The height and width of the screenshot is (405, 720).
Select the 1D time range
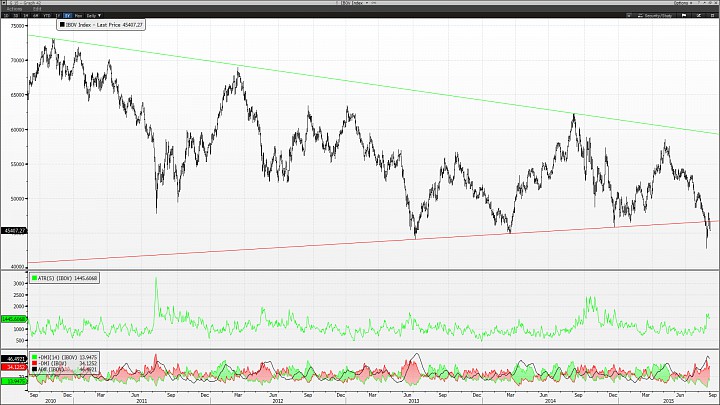(x=6, y=16)
